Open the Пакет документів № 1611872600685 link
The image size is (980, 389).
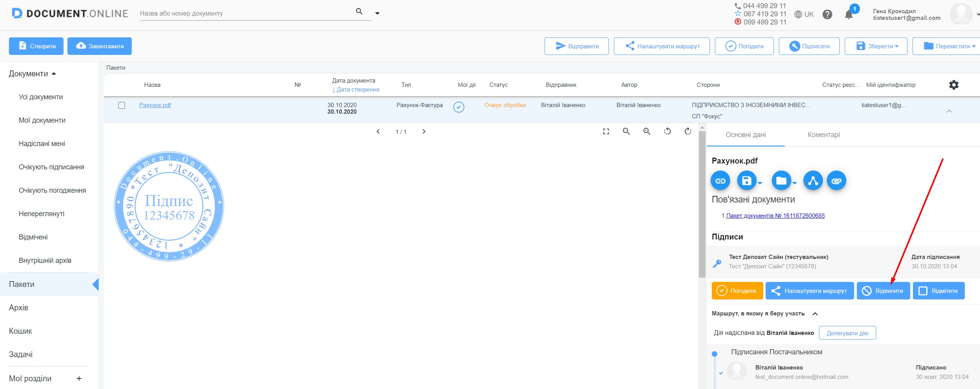[775, 216]
